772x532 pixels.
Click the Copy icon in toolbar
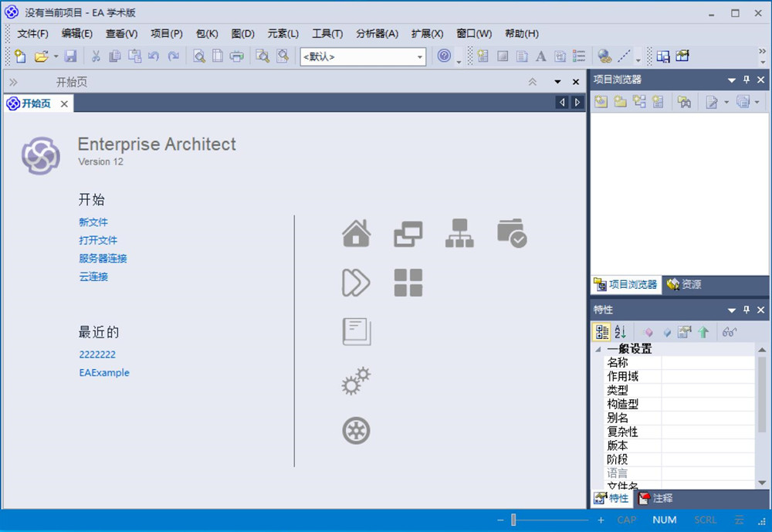click(115, 56)
